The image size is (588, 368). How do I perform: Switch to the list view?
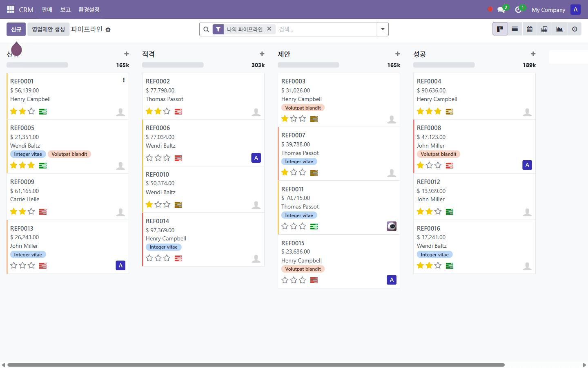pyautogui.click(x=514, y=29)
